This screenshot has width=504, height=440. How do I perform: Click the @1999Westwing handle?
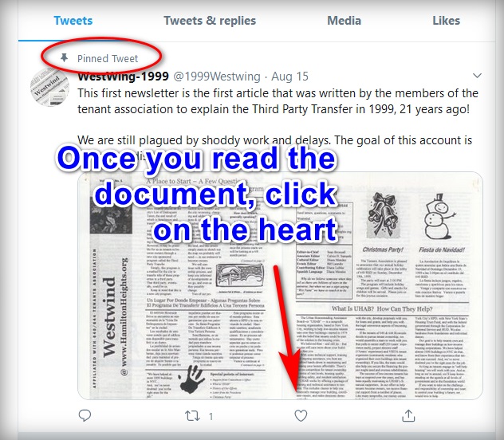[x=217, y=77]
